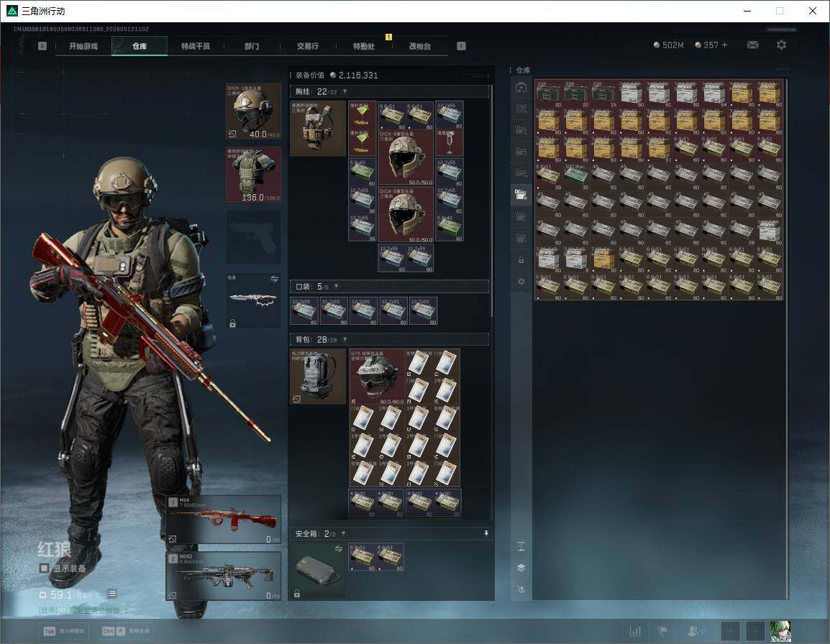
Task: Switch to the 特战干员 tab
Action: coord(196,46)
